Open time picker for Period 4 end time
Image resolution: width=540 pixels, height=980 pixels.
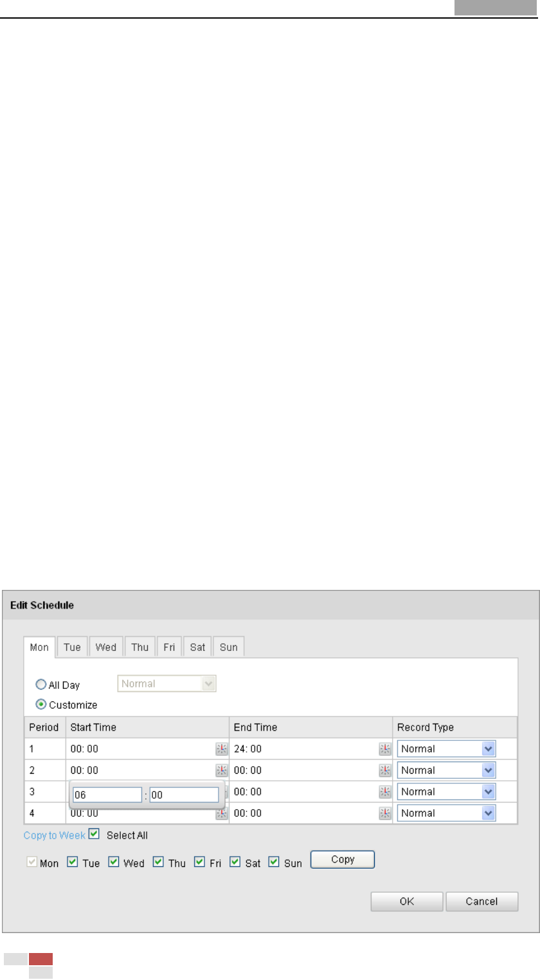point(385,813)
